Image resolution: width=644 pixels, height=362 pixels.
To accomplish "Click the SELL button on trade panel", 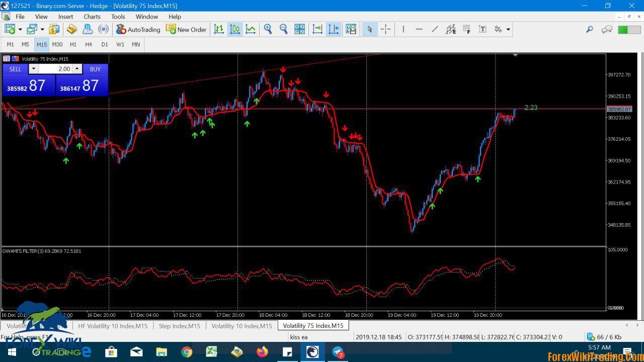I will (15, 69).
